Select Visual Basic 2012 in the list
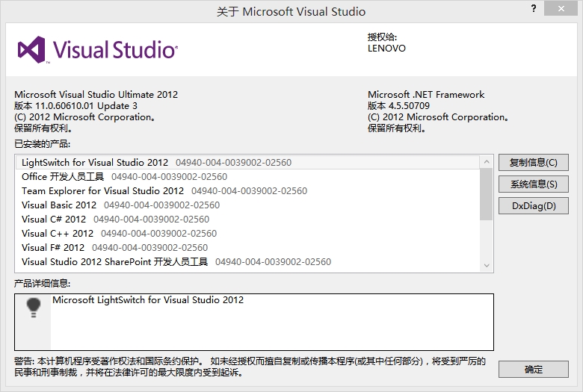 [59, 205]
